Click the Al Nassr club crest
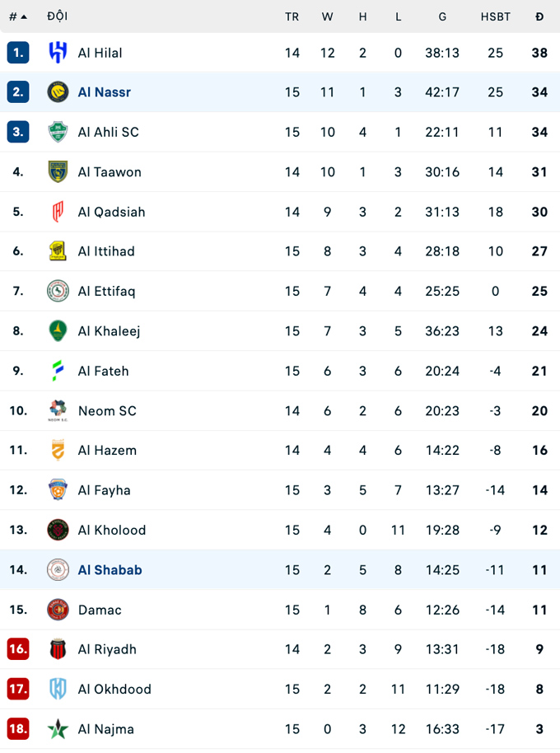 tap(58, 92)
